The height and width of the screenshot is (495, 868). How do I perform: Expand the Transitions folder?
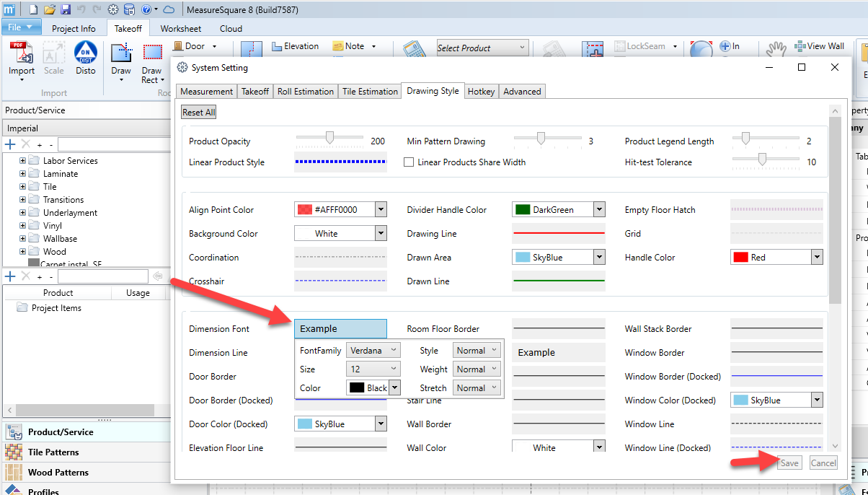coord(23,200)
